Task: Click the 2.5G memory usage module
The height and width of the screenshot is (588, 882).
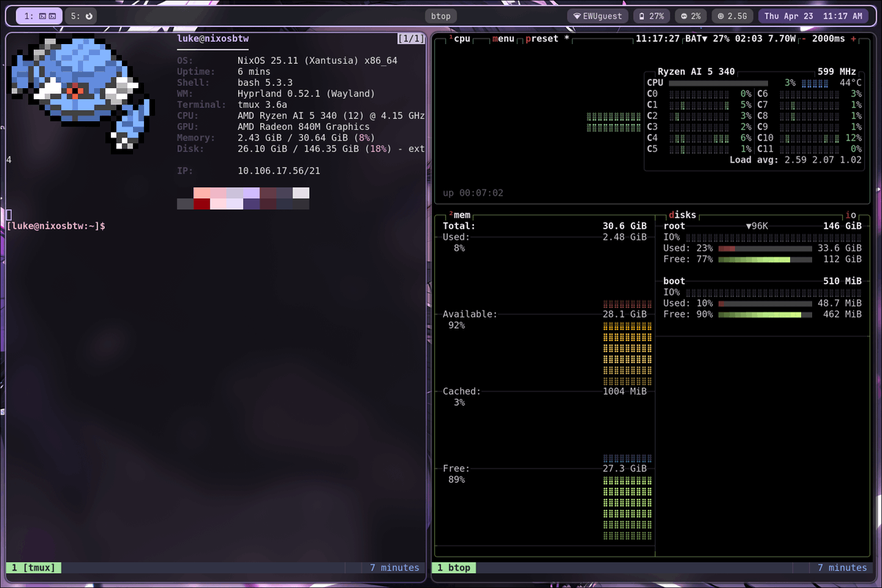Action: pos(732,15)
